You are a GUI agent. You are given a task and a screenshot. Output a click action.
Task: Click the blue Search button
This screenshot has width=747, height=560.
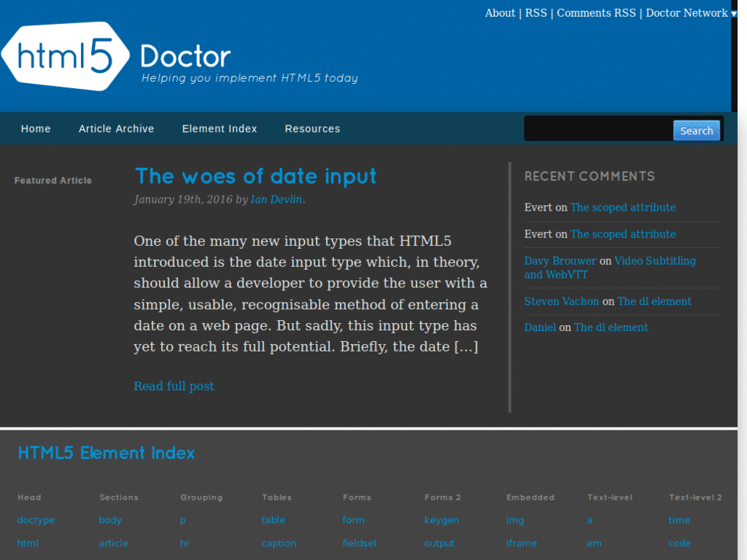point(697,131)
